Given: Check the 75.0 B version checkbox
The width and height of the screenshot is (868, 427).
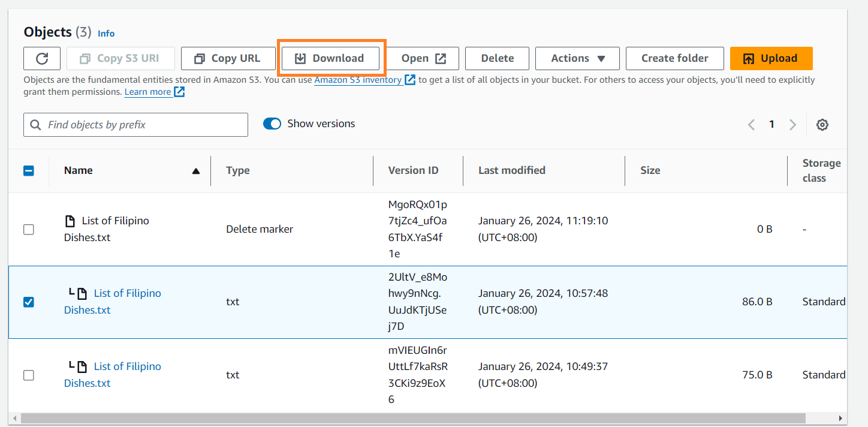Looking at the screenshot, I should click(29, 375).
